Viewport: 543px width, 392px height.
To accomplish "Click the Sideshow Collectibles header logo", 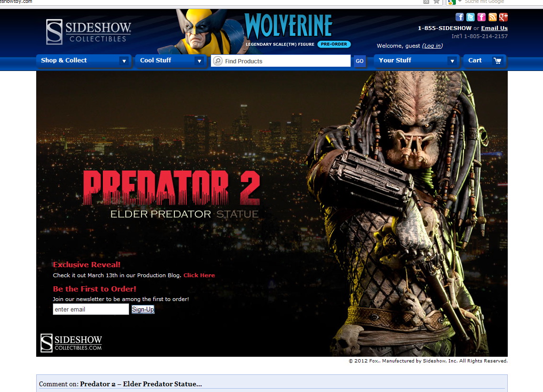I will (x=89, y=32).
